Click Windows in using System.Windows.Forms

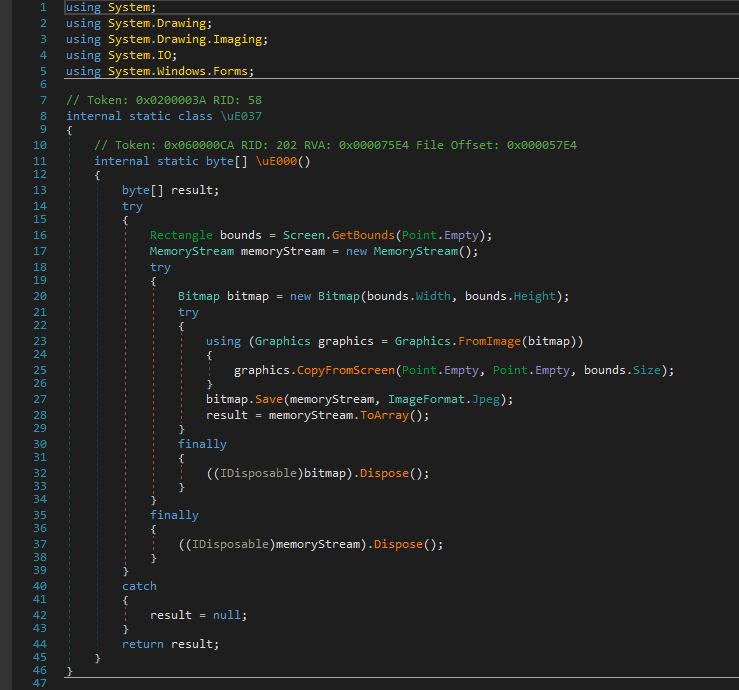click(x=181, y=71)
